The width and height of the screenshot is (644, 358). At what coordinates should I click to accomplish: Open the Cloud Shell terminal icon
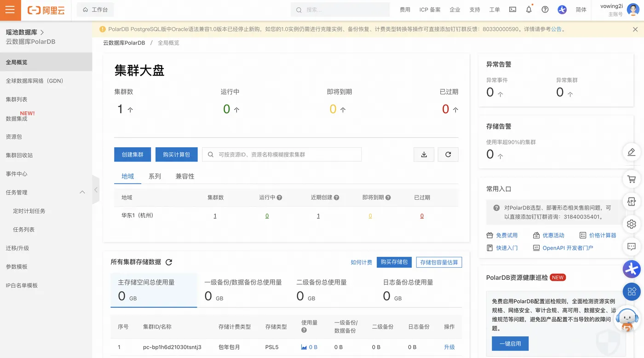512,10
